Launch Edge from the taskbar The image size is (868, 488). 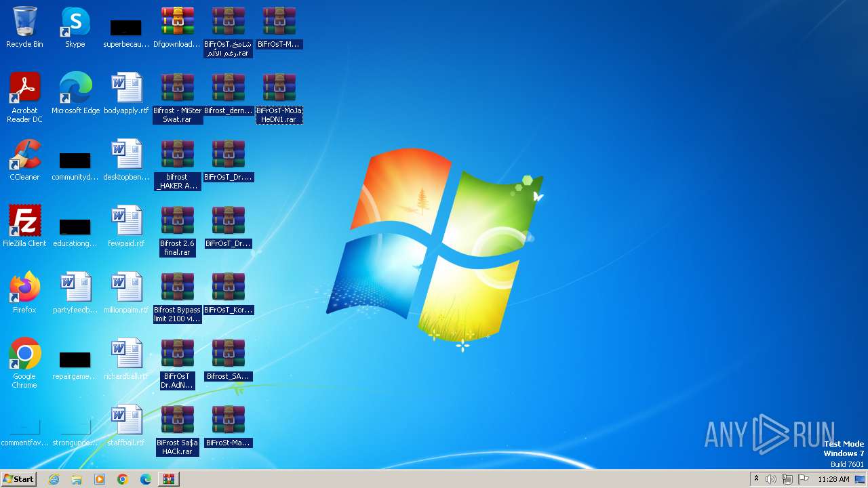(146, 479)
